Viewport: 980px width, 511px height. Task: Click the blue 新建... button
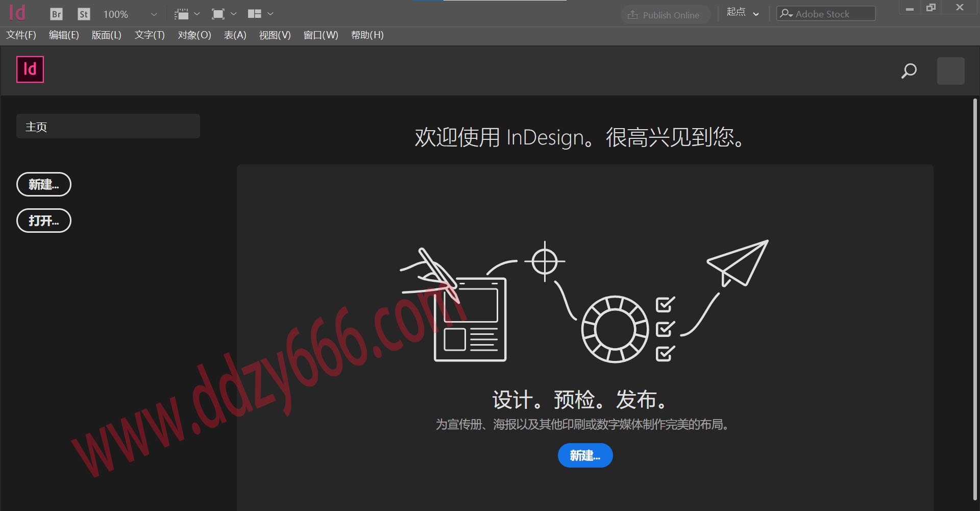click(x=585, y=455)
